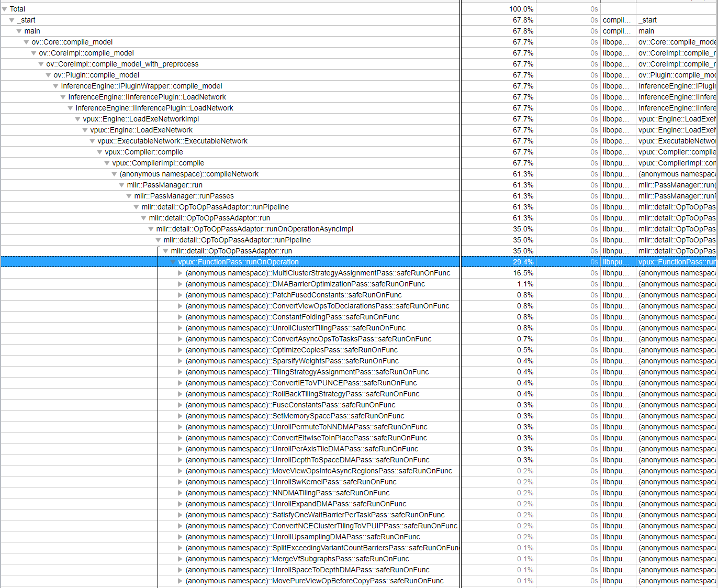Expand the ConstantFoldingPass row arrow
Viewport: 718px width, 588px height.
[181, 317]
